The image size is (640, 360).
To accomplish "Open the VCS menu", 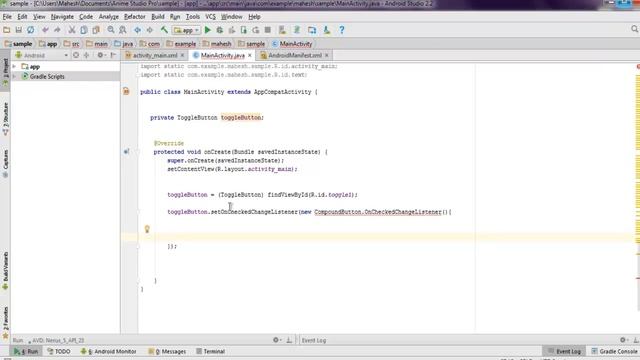I will 210,17.
